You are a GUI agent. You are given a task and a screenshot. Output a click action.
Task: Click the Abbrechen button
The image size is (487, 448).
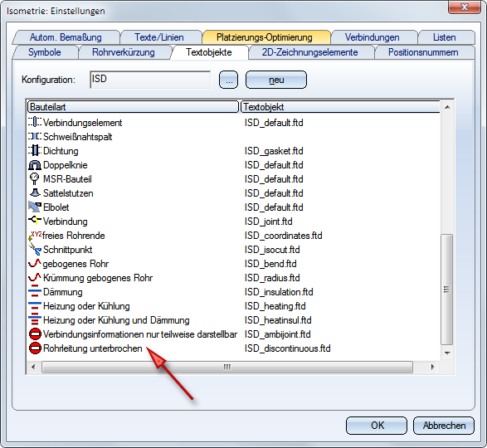(x=444, y=426)
